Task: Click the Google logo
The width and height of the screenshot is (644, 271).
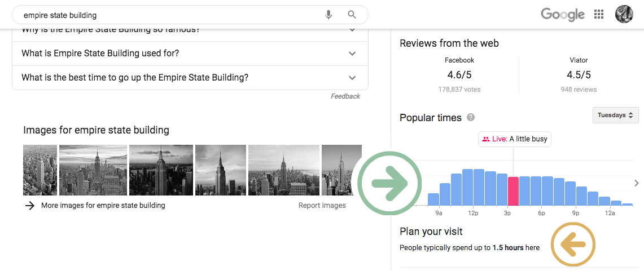Action: coord(562,15)
